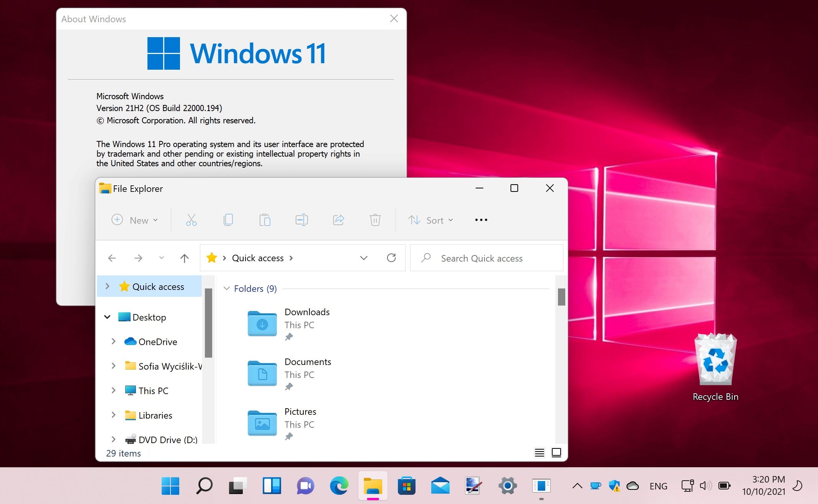Switch to large thumbnails view layout
The height and width of the screenshot is (504, 818).
click(556, 453)
